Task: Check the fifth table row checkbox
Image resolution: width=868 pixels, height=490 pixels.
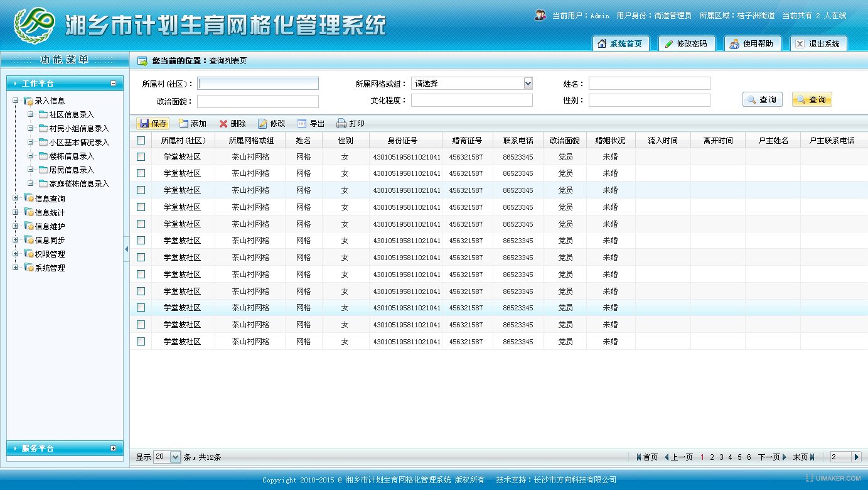Action: click(x=141, y=224)
